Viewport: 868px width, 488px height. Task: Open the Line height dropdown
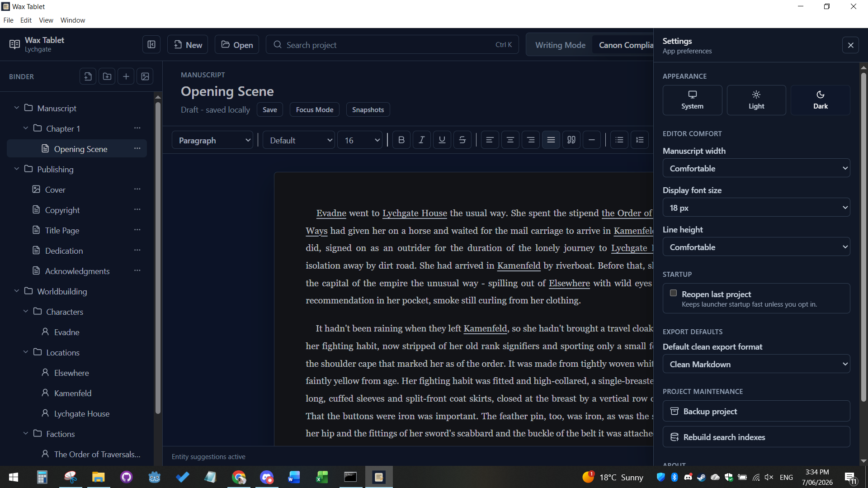[x=756, y=247]
